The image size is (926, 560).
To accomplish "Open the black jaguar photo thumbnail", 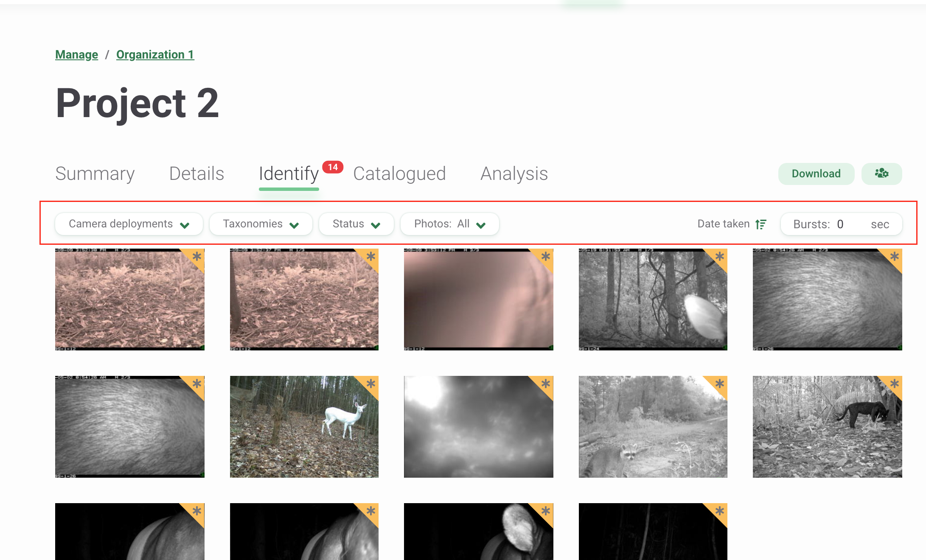I will click(828, 427).
